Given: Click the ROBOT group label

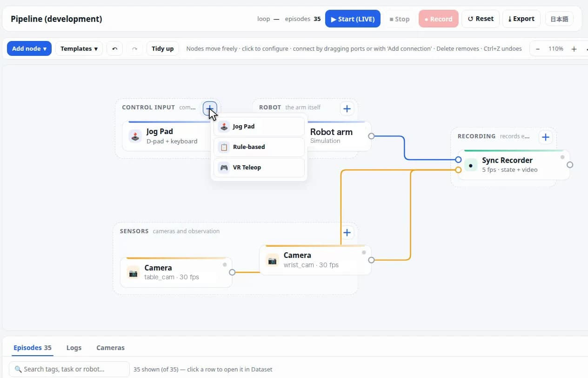Looking at the screenshot, I should (x=270, y=108).
